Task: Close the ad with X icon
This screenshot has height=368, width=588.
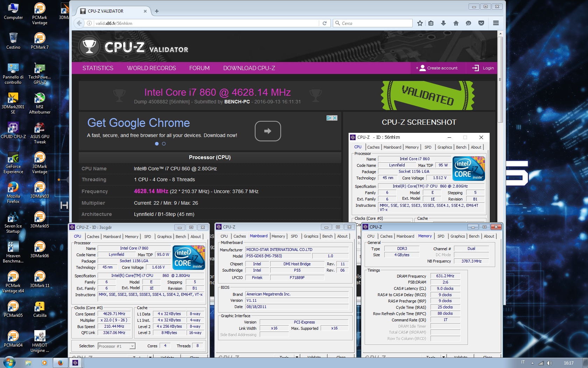Action: tap(335, 118)
